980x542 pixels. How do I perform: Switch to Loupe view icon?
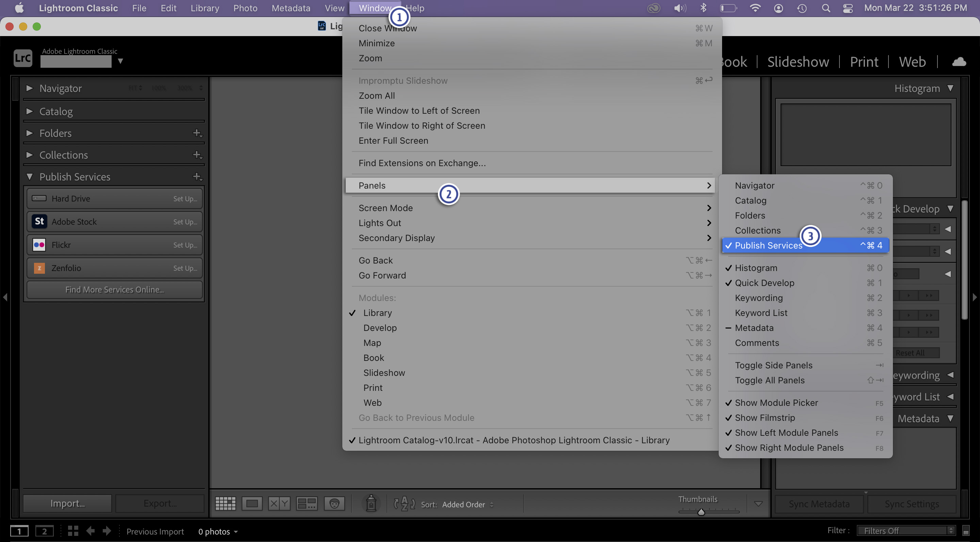point(252,504)
